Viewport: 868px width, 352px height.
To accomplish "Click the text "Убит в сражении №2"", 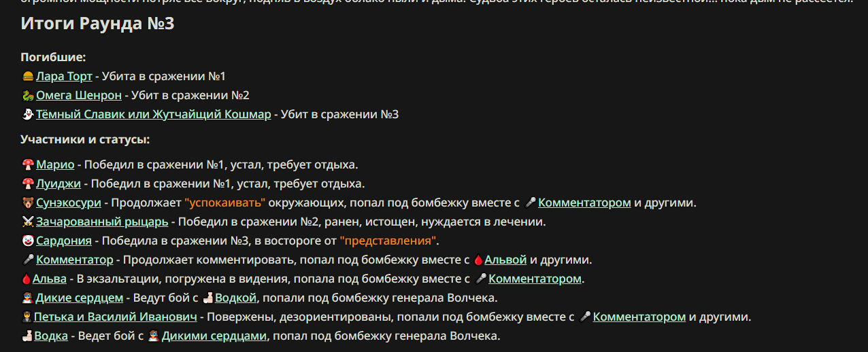I will tap(190, 95).
